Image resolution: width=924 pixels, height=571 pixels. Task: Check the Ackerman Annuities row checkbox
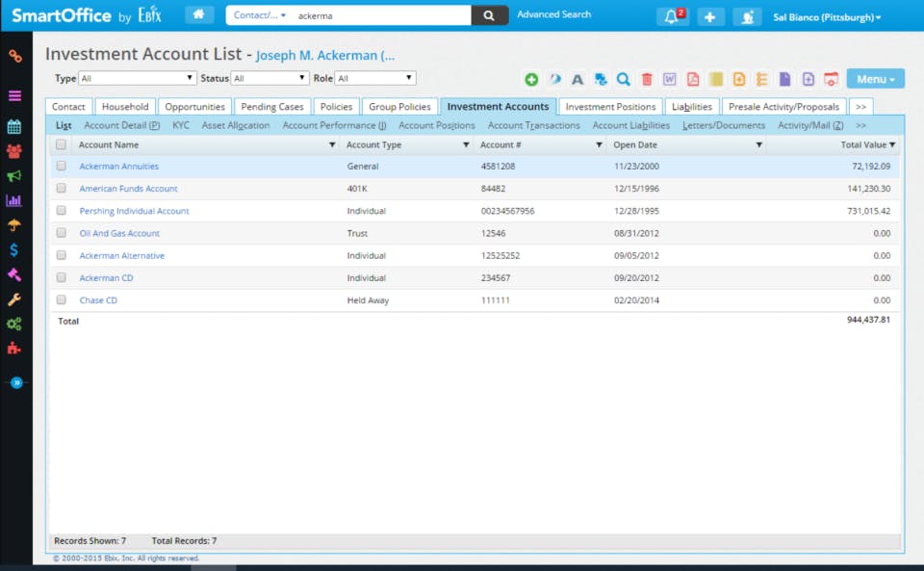coord(62,166)
